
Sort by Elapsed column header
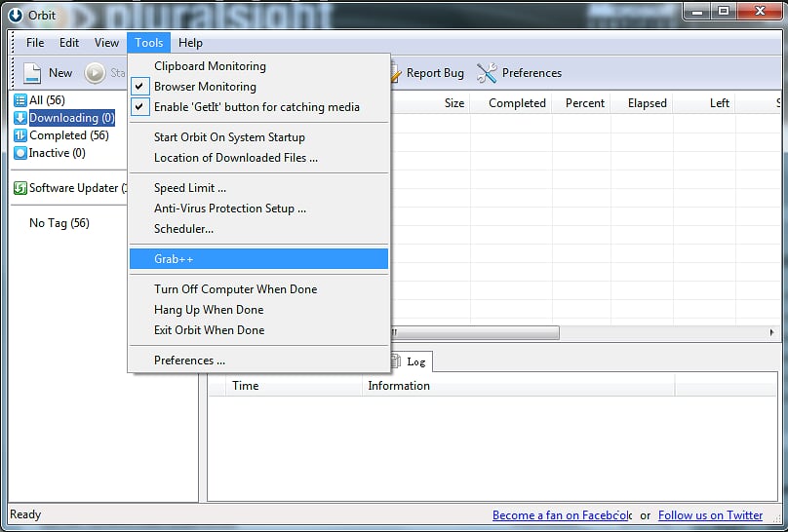pyautogui.click(x=643, y=103)
